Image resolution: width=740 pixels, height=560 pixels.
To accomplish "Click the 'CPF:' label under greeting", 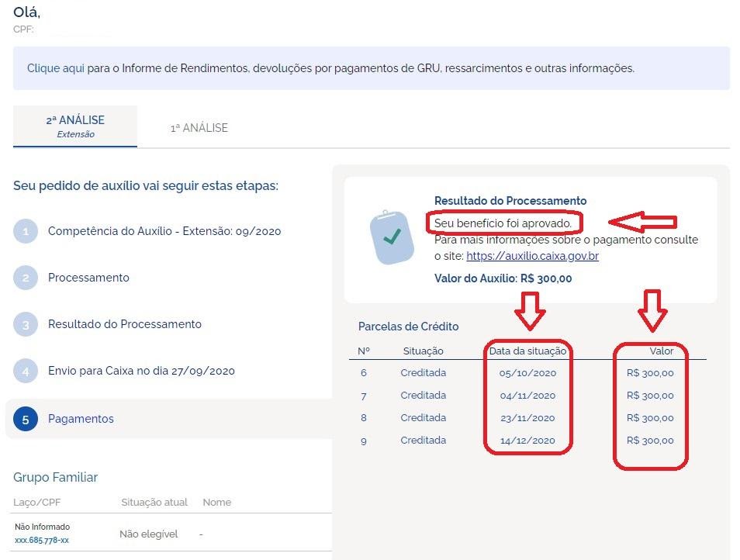I will [x=23, y=29].
